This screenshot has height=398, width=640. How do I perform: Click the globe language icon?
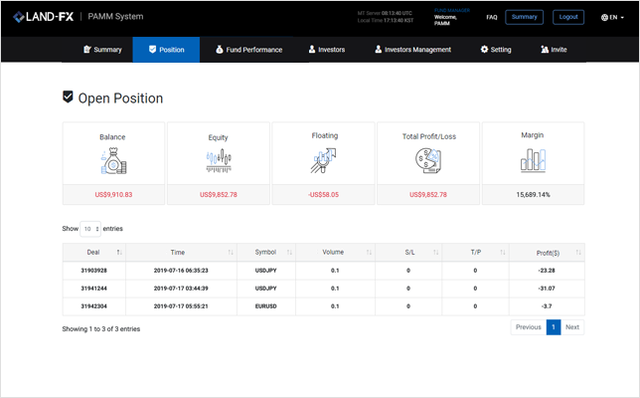pos(604,18)
